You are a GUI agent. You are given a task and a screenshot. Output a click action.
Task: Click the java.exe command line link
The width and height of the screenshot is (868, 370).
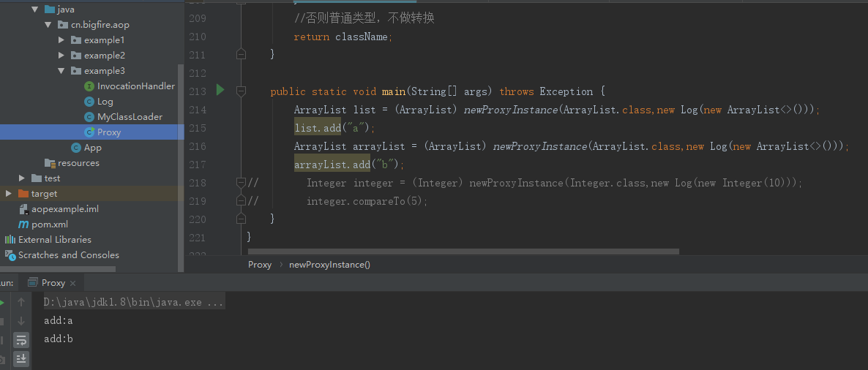(x=133, y=303)
